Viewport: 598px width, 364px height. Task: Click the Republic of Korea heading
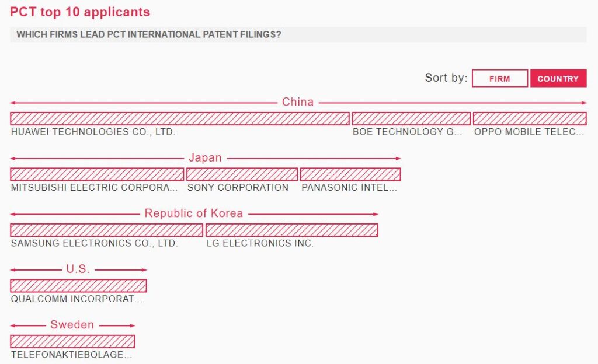tap(194, 213)
